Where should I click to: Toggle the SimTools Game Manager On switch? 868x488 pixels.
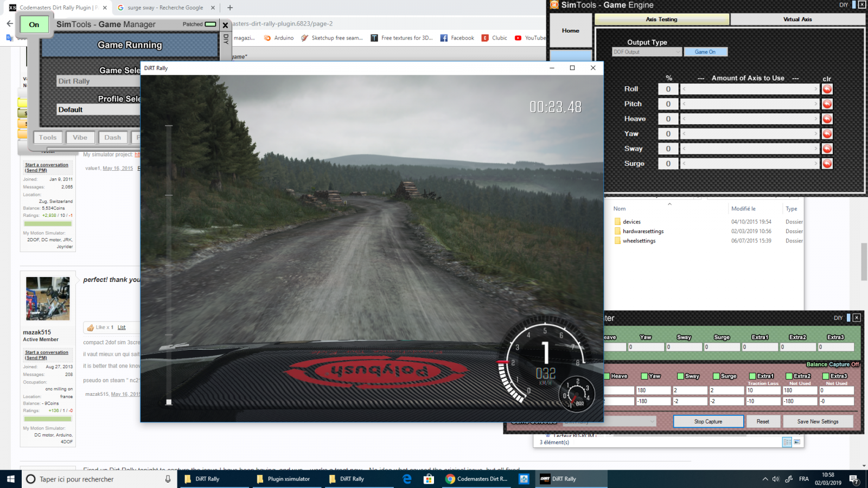pyautogui.click(x=34, y=24)
